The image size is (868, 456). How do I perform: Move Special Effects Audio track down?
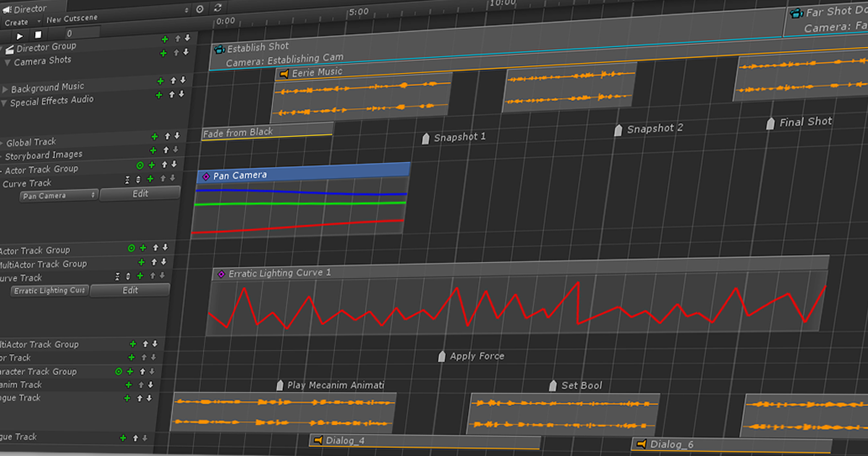182,94
